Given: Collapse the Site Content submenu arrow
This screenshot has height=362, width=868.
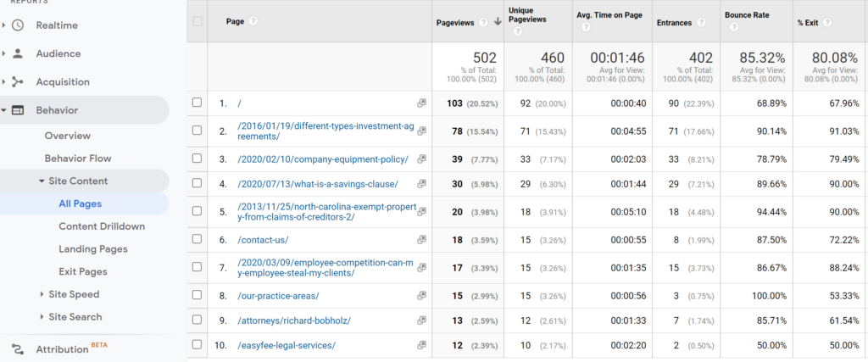Looking at the screenshot, I should [42, 181].
